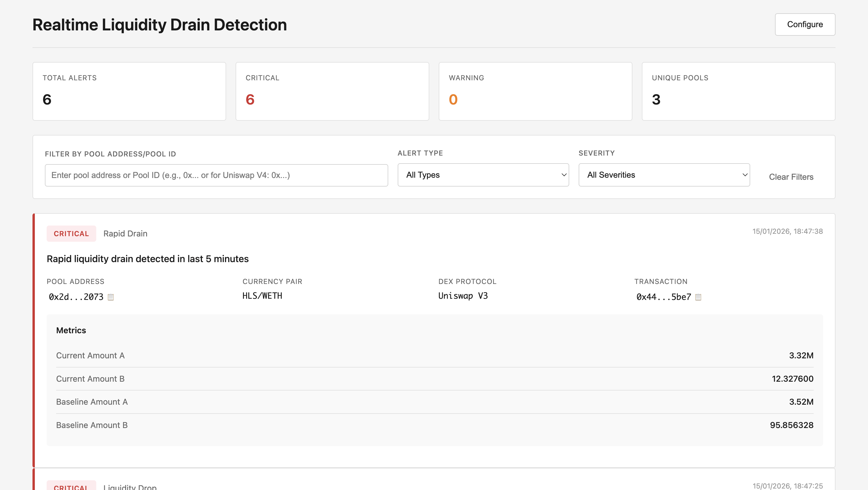Viewport: 868px width, 490px height.
Task: Click the Configure button
Action: [x=805, y=24]
